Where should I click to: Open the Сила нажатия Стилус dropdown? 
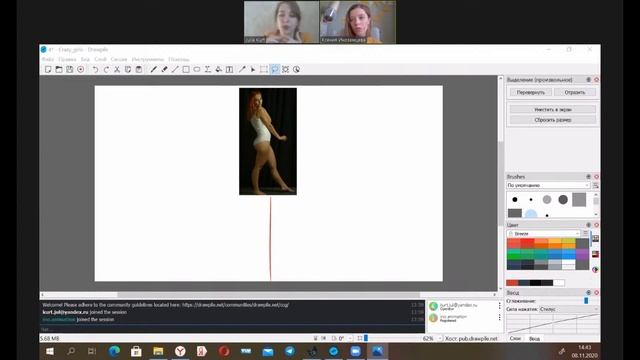coord(569,309)
